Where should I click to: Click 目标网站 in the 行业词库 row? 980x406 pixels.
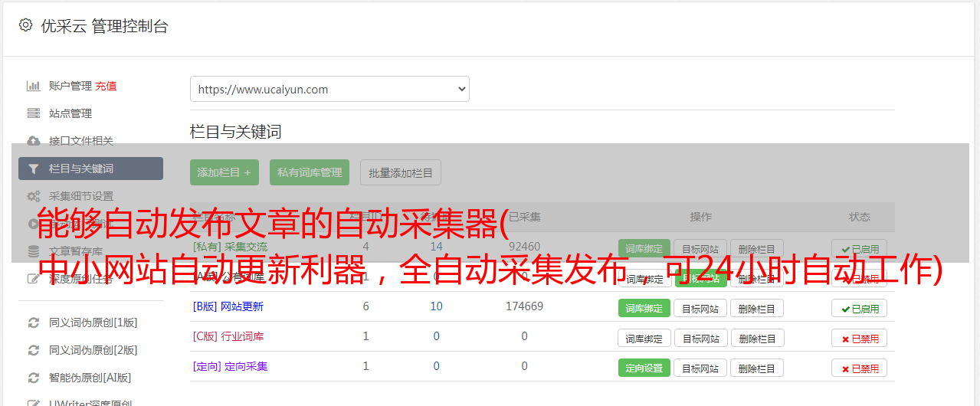point(700,339)
